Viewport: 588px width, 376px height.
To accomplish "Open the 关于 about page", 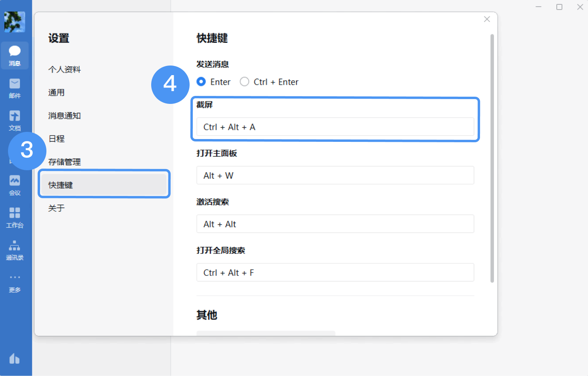I will click(56, 208).
